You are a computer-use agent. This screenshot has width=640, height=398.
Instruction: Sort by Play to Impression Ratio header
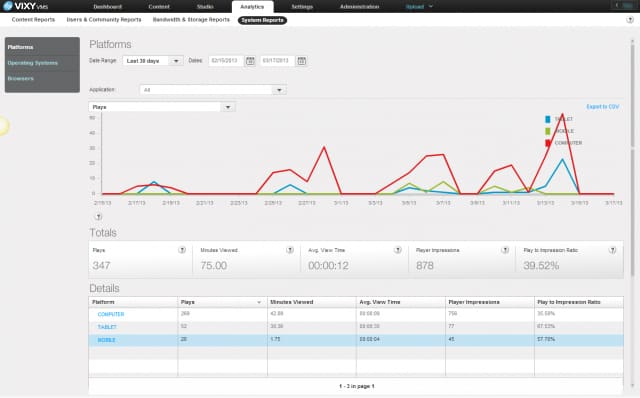point(579,302)
